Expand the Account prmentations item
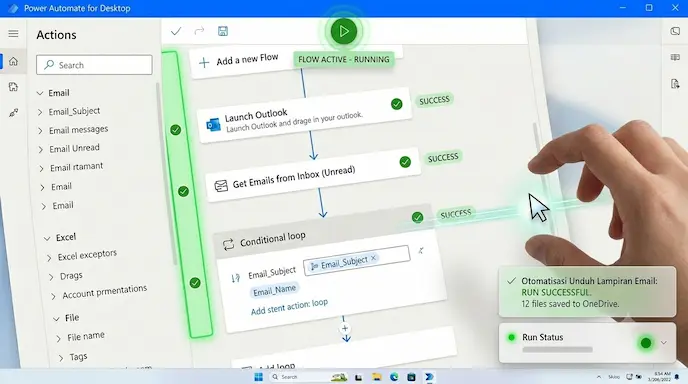The height and width of the screenshot is (384, 688). [x=54, y=296]
